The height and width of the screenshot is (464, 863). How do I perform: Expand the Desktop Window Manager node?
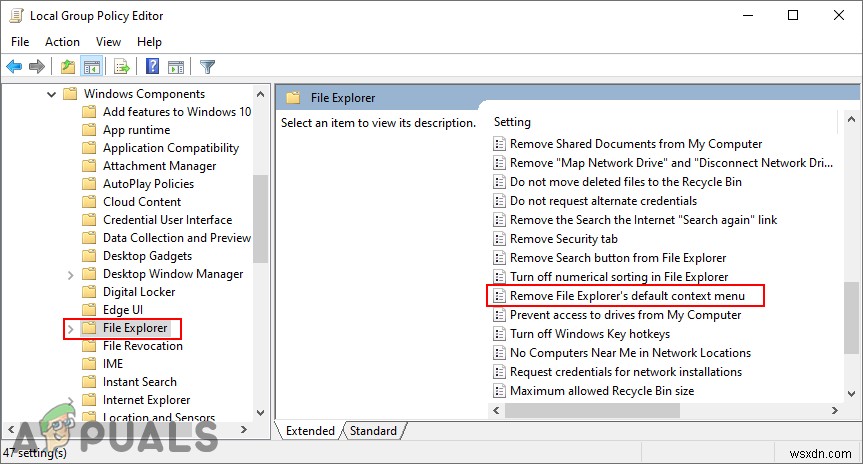pyautogui.click(x=70, y=275)
